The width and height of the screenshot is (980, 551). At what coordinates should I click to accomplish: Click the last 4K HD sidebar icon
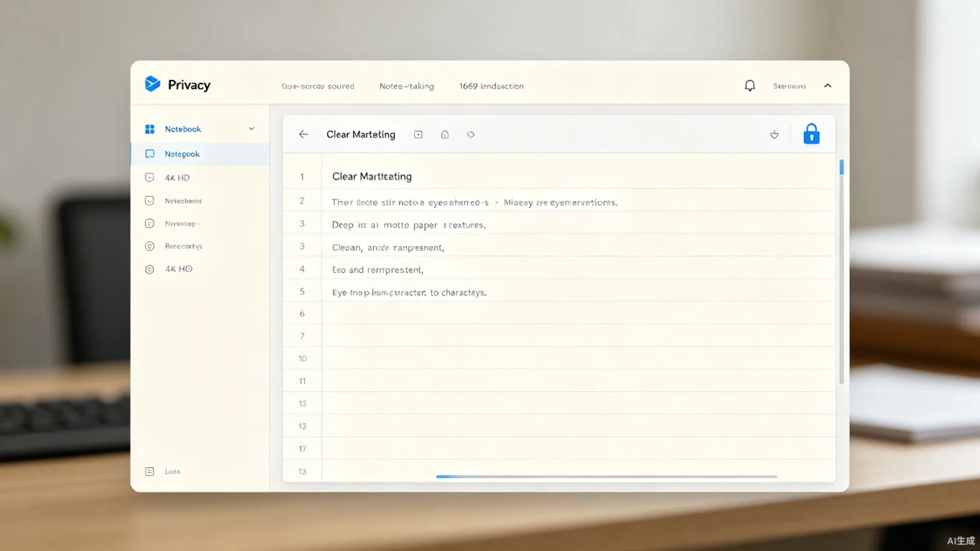[150, 269]
